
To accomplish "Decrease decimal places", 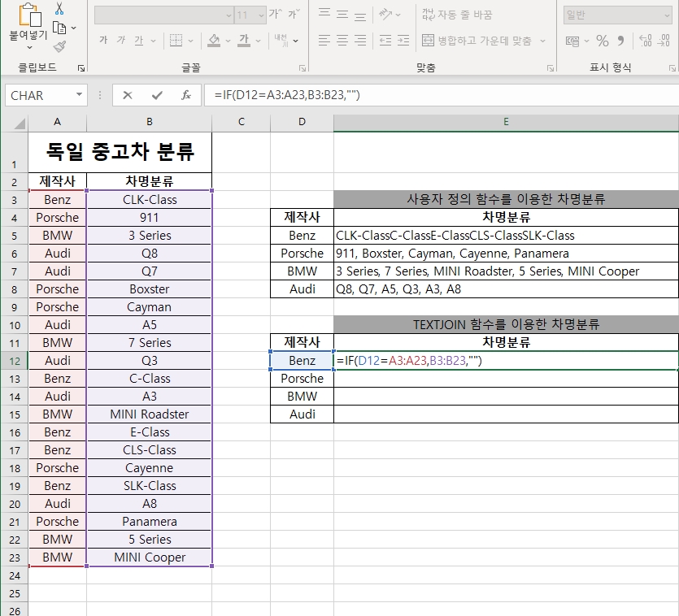I will tap(664, 41).
